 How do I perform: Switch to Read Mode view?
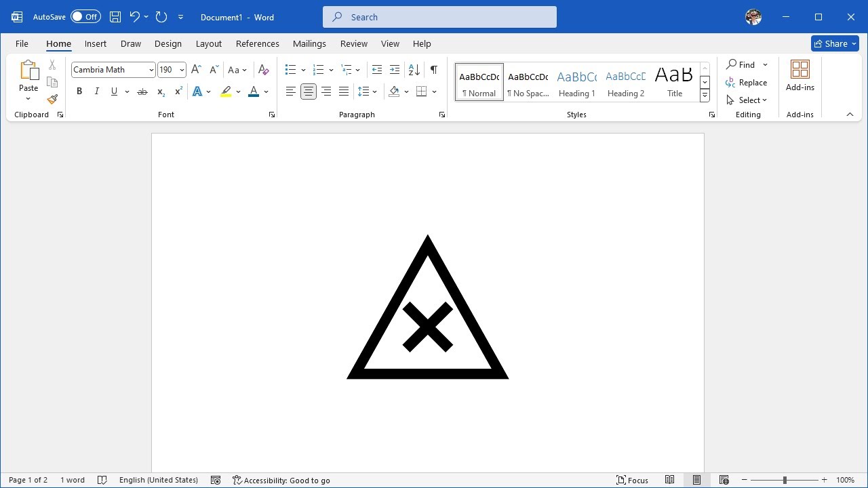(x=669, y=480)
